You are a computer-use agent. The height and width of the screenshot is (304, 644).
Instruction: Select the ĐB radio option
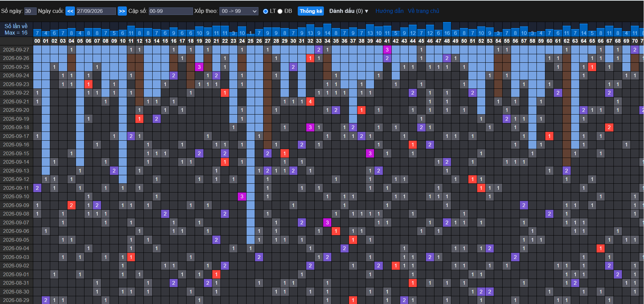coord(280,12)
